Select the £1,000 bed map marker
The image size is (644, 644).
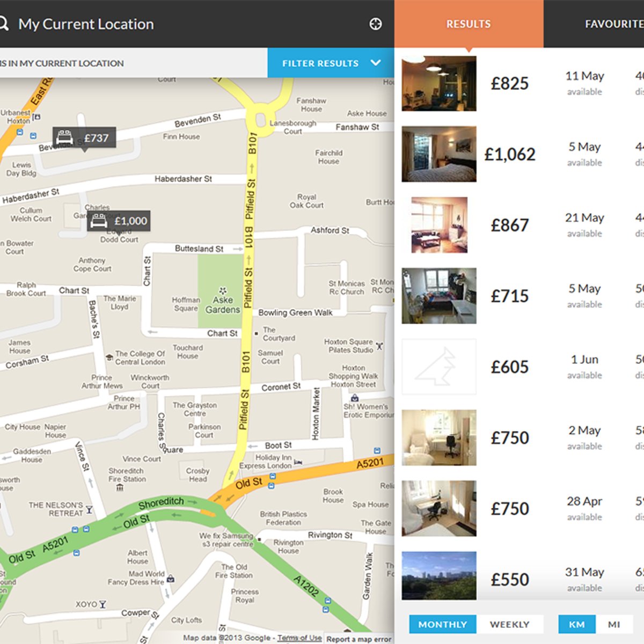119,221
